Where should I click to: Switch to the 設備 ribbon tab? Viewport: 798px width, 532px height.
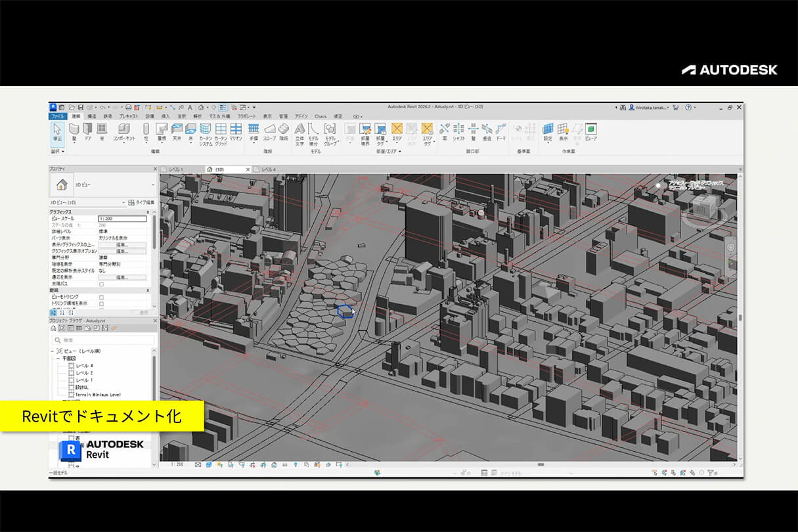tap(150, 116)
